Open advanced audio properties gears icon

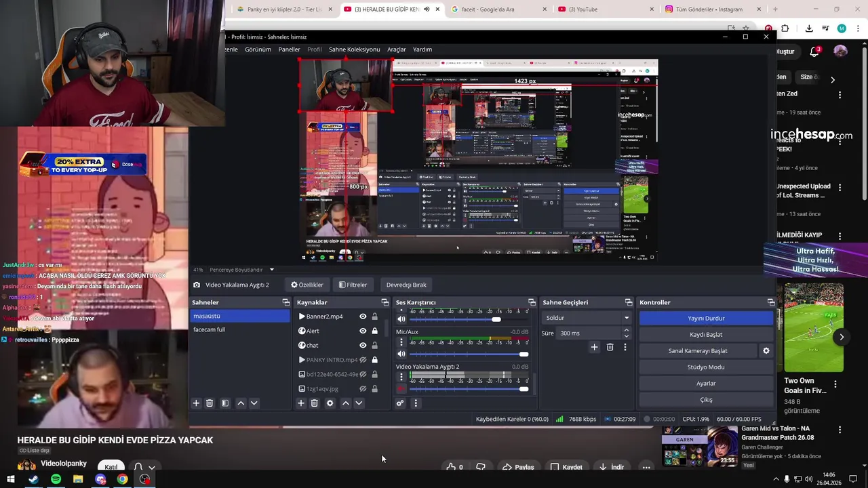click(400, 403)
